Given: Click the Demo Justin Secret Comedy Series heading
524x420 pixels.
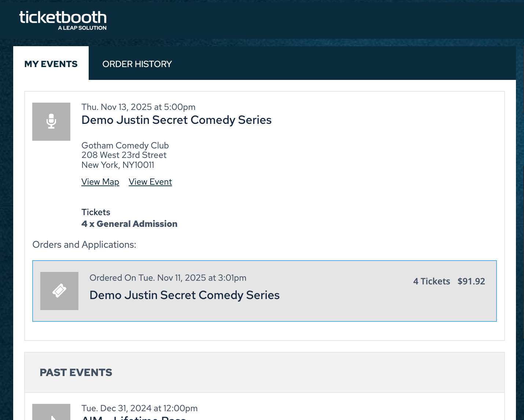Looking at the screenshot, I should [176, 120].
